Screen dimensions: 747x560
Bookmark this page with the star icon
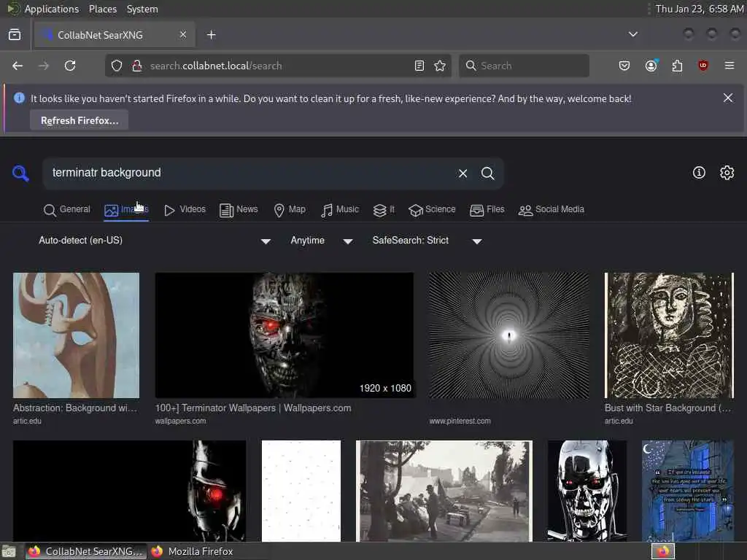coord(440,66)
